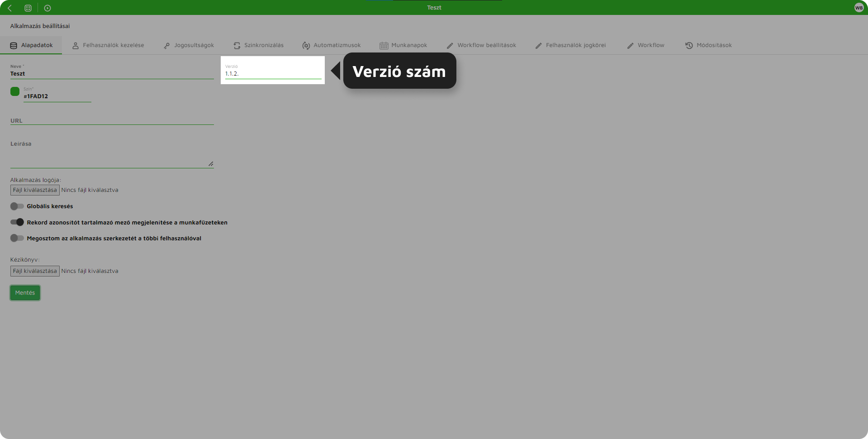Click the Szín hex field #1FAD12
868x439 pixels.
pos(57,96)
